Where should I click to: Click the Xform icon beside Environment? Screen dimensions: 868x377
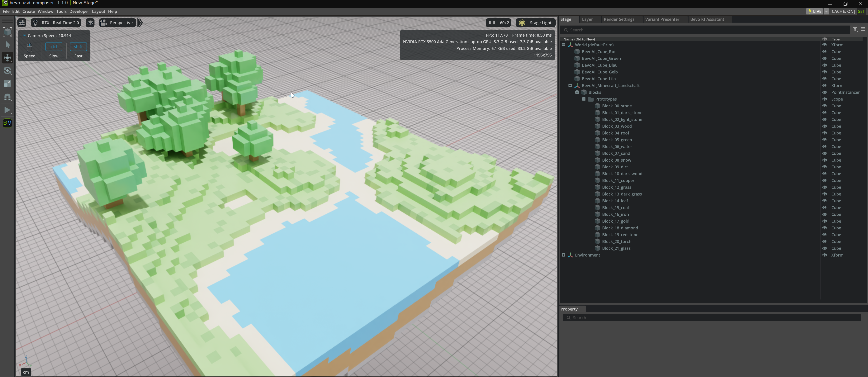[x=570, y=255]
